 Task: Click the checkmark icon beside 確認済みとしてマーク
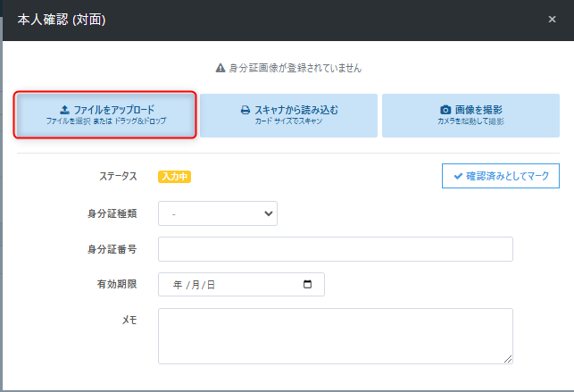pyautogui.click(x=458, y=176)
